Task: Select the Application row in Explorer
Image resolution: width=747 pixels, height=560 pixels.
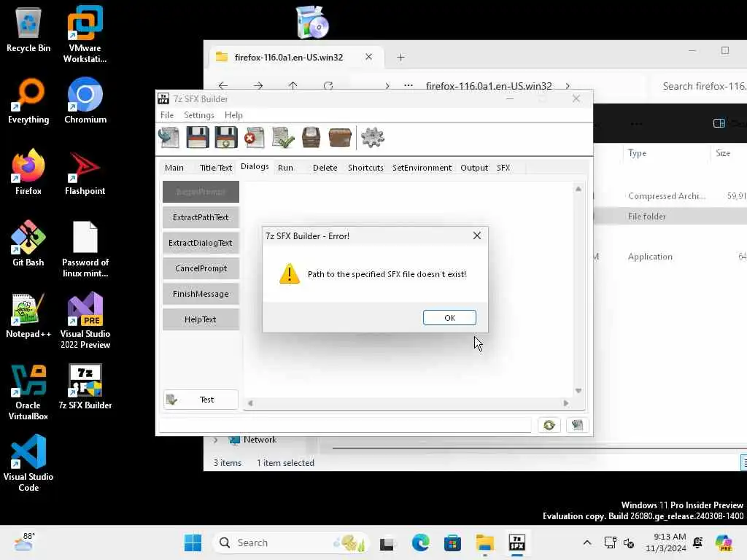Action: pyautogui.click(x=670, y=257)
